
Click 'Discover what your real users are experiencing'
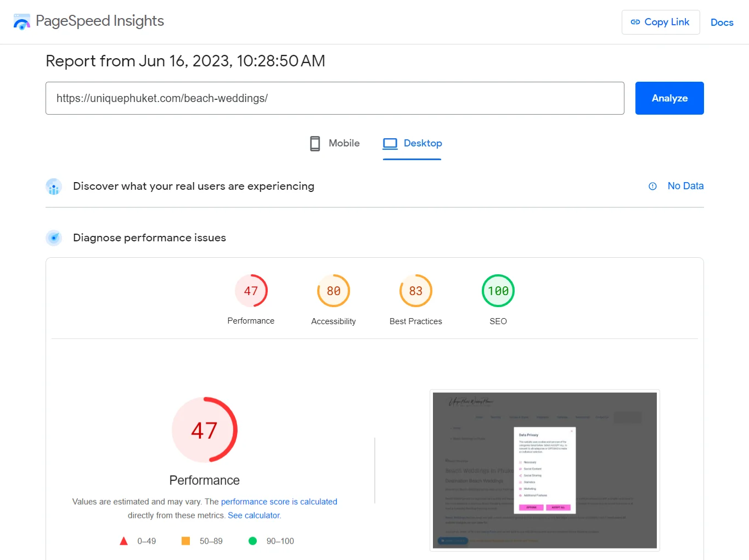(194, 186)
